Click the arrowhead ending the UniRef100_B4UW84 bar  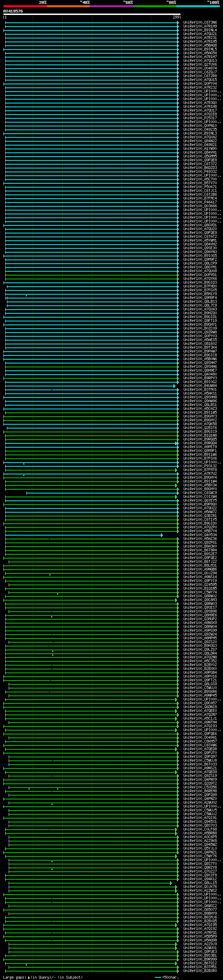click(174, 386)
